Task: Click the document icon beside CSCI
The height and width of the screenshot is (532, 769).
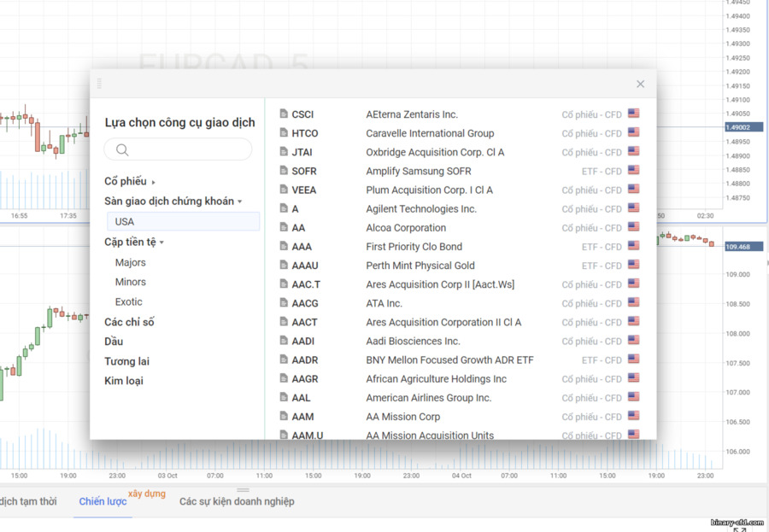Action: (x=284, y=114)
